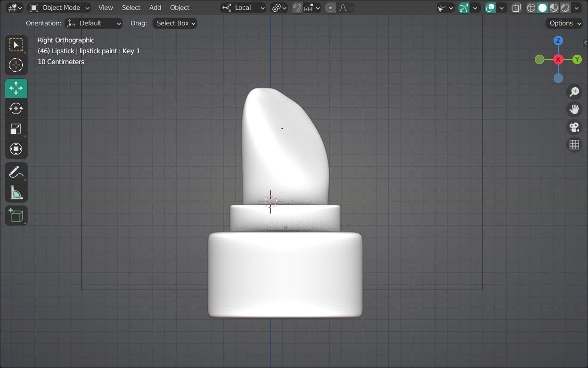Open the proportional editing falloff curve menu

coord(346,8)
